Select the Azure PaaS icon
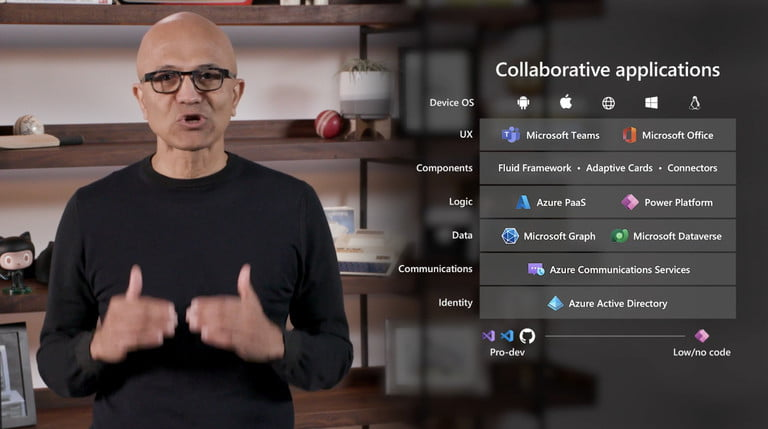 (523, 202)
